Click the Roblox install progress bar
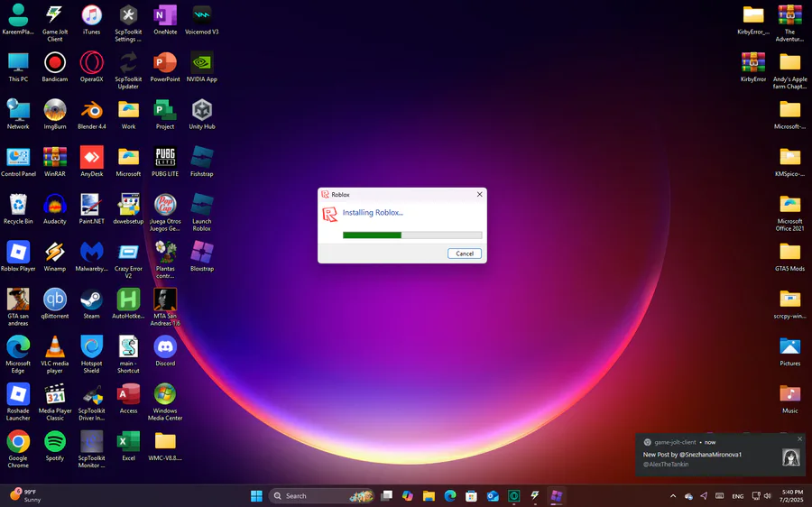 pos(412,235)
